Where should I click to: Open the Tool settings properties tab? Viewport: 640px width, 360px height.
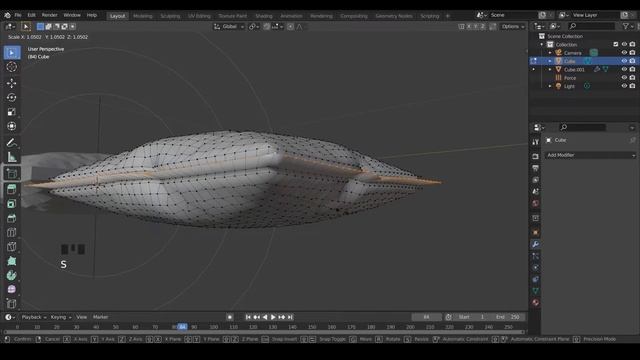tap(536, 142)
